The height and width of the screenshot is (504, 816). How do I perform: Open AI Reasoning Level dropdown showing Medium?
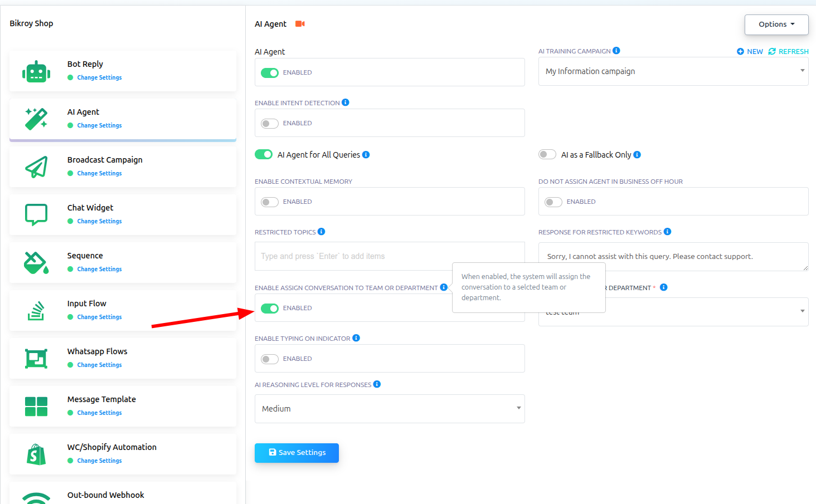(x=390, y=409)
